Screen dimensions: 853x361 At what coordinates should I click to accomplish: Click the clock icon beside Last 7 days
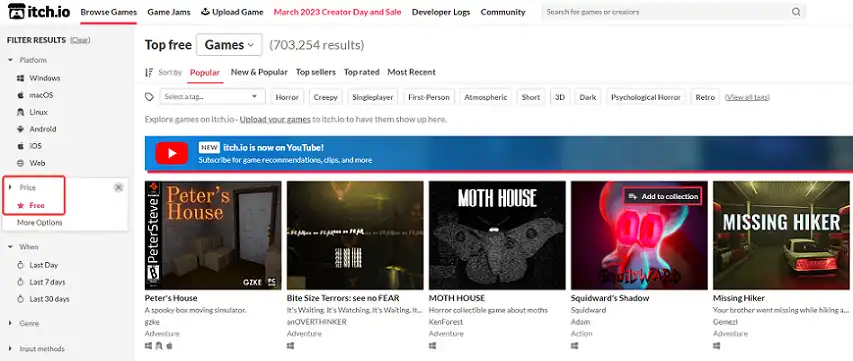pyautogui.click(x=21, y=282)
